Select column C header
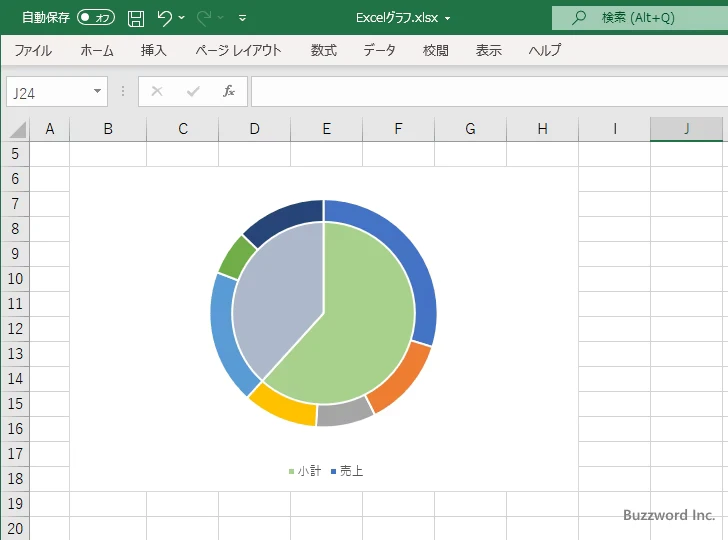Viewport: 728px width, 540px height. tap(182, 129)
